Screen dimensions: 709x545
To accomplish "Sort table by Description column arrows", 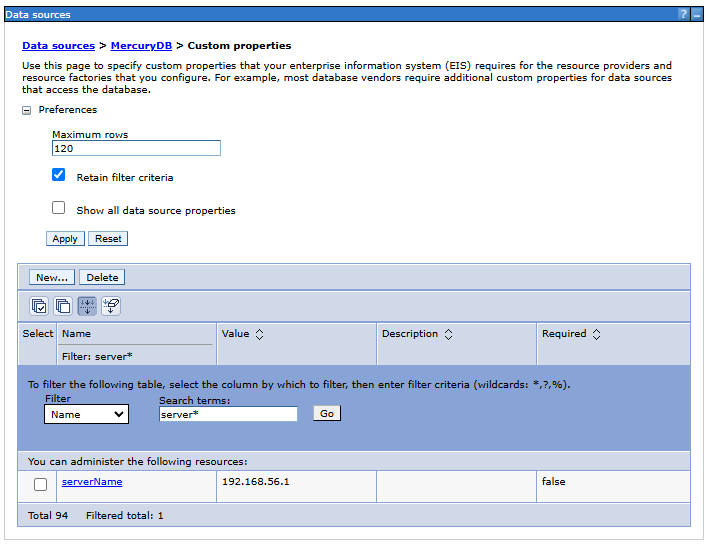I will [448, 334].
